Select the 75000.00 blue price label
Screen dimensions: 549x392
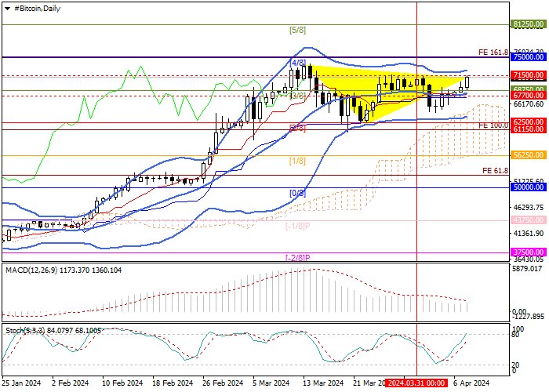(529, 56)
